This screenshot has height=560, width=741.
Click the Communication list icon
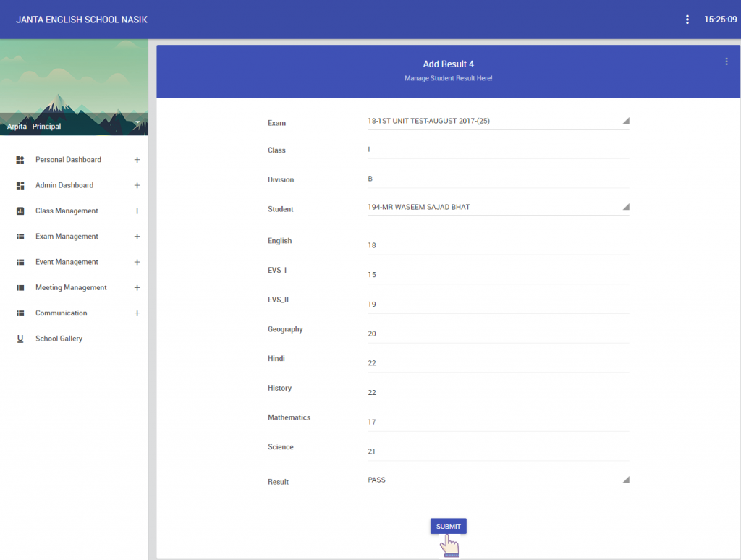coord(20,313)
